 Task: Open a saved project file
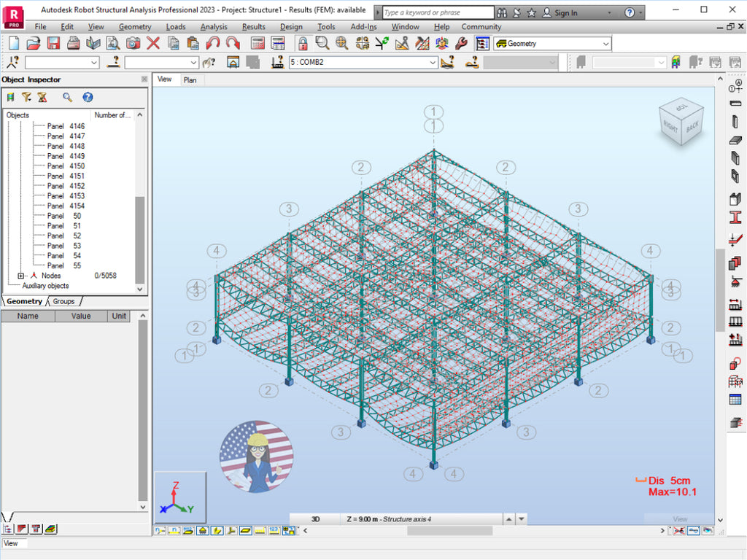click(33, 43)
